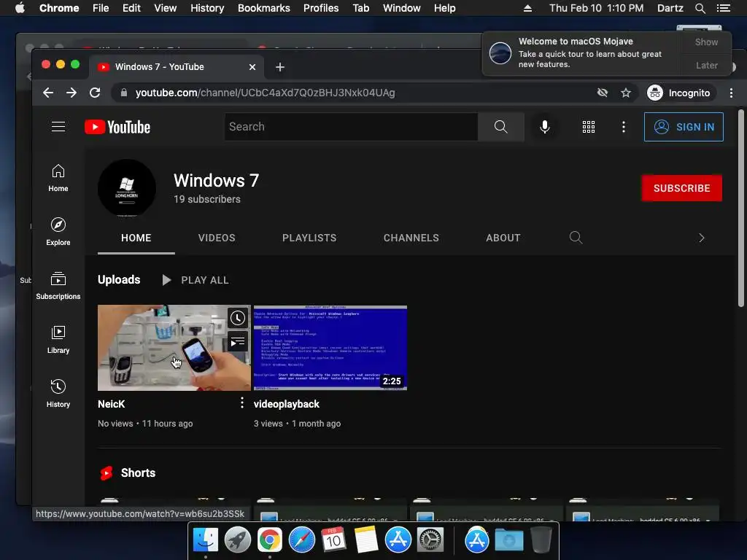This screenshot has width=747, height=560.
Task: Go forward in Chrome
Action: [x=71, y=93]
